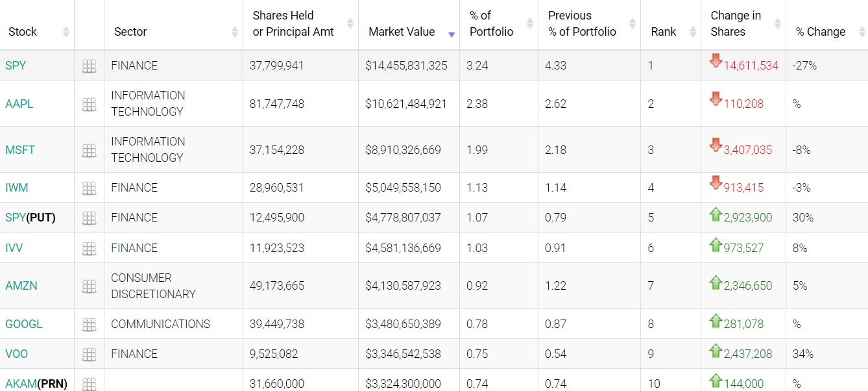Screen dimensions: 868x391
Task: Open the AAPL stock link
Action: click(19, 104)
